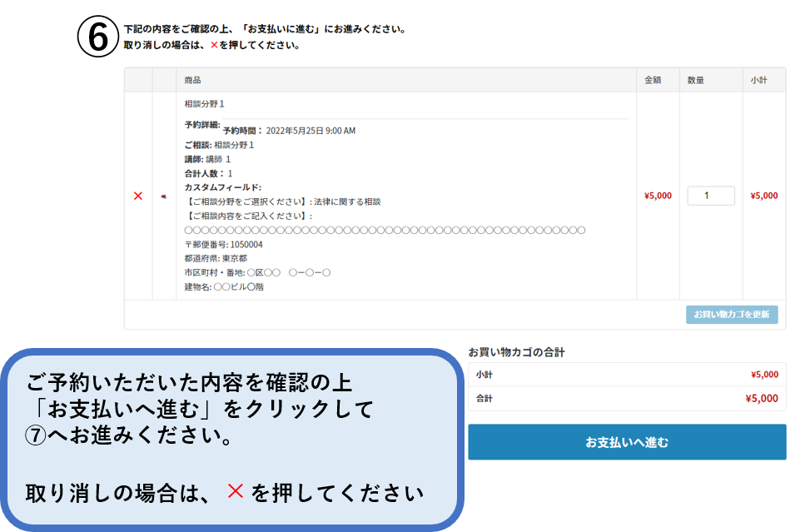The width and height of the screenshot is (805, 532).
Task: Click the お買い物カゴの合計 heading
Action: pos(516,352)
